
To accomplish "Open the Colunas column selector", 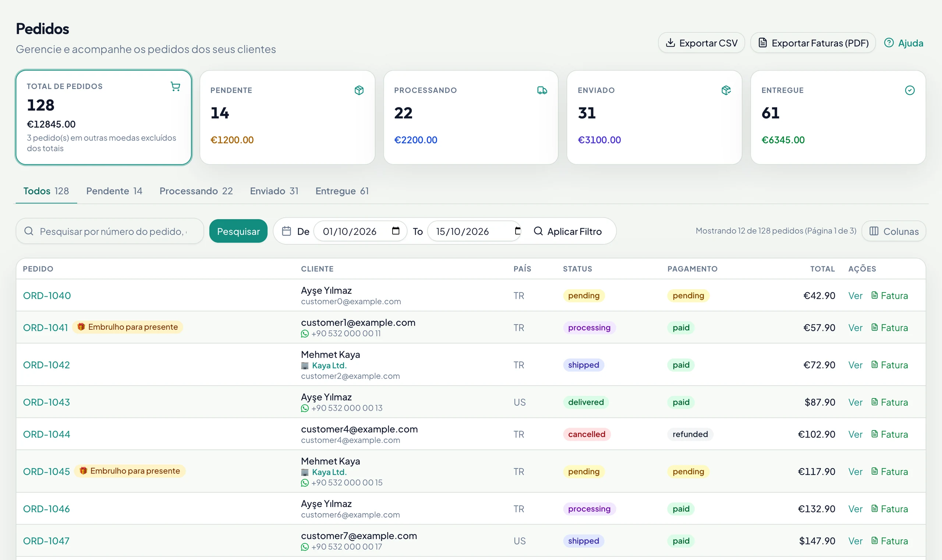I will point(893,231).
